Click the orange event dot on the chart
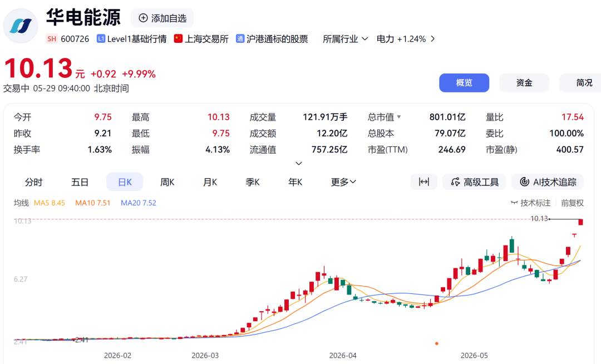 (x=437, y=343)
